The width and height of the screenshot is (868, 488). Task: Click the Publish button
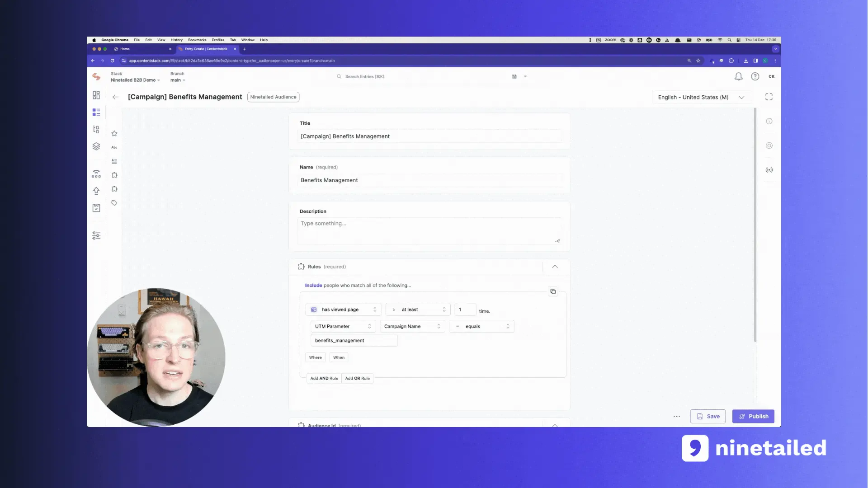click(753, 416)
